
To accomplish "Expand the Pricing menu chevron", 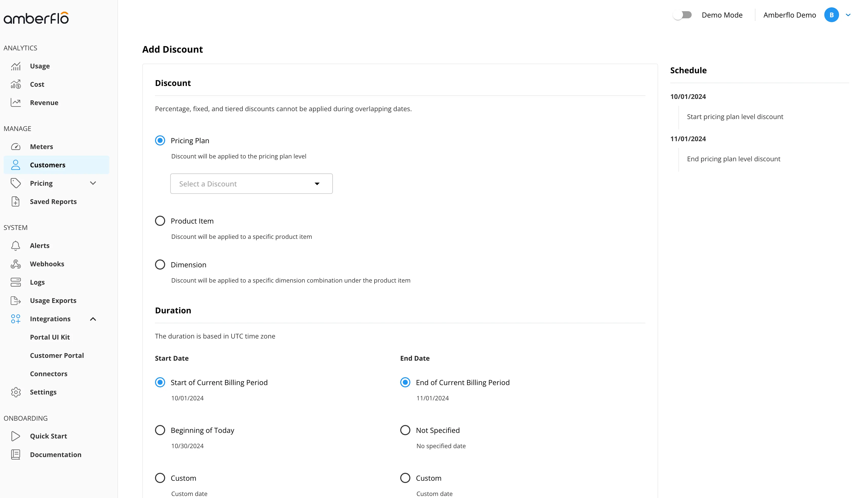I will click(x=93, y=183).
